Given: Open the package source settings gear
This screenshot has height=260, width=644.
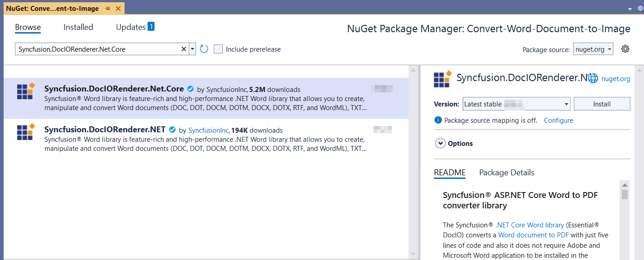Looking at the screenshot, I should point(625,49).
